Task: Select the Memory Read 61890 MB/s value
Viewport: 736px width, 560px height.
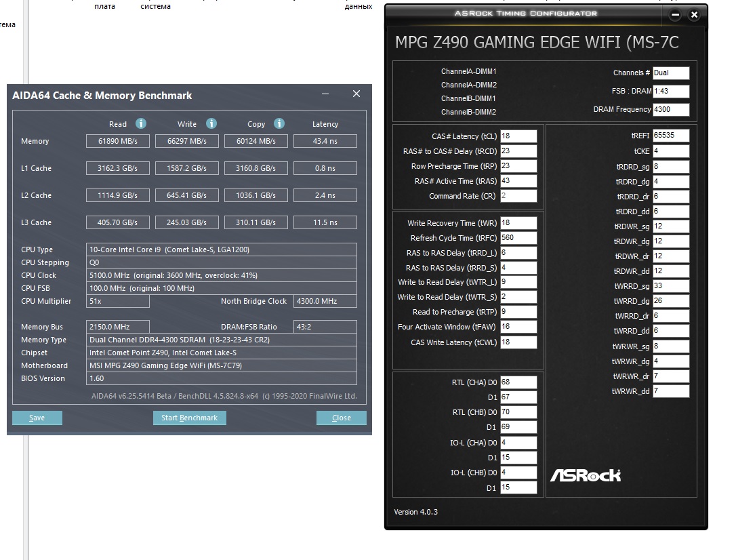Action: point(118,141)
